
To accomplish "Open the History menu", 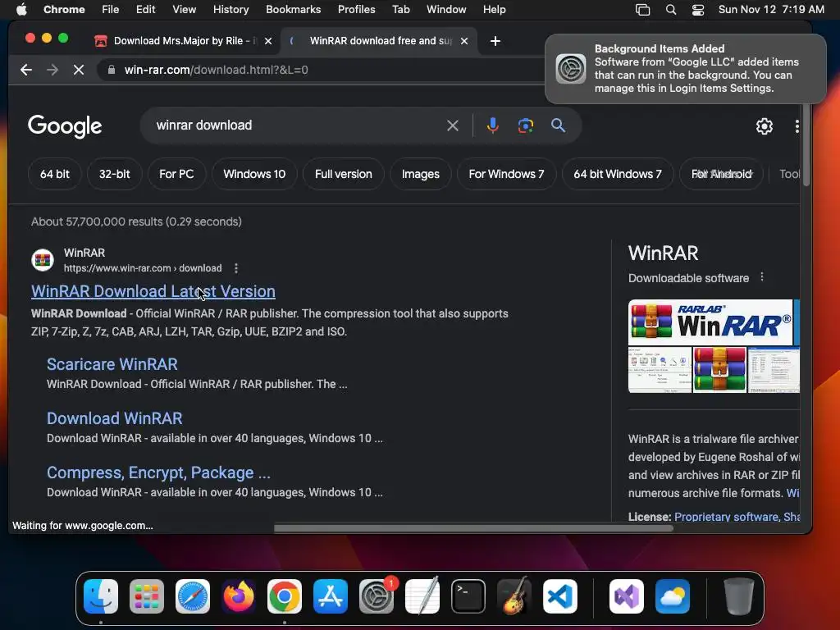I will coord(231,9).
